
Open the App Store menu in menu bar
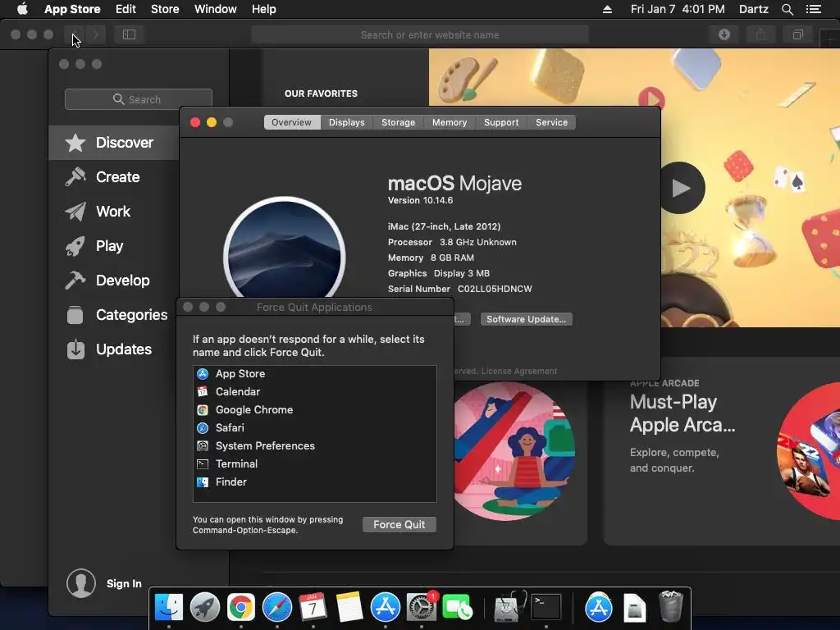tap(72, 9)
